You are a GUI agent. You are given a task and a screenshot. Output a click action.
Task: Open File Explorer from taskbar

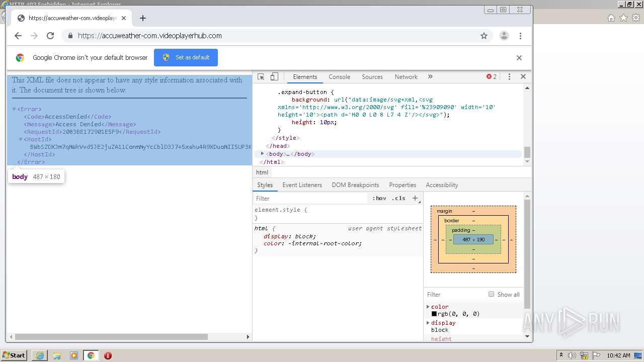click(57, 355)
